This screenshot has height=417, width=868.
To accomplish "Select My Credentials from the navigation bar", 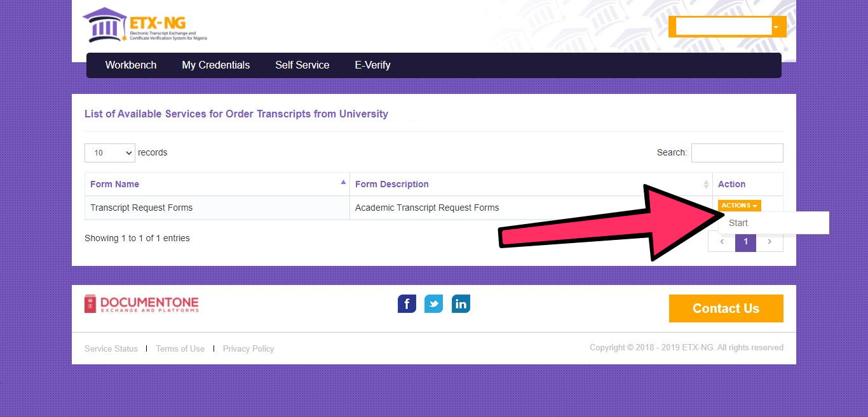I will 215,65.
